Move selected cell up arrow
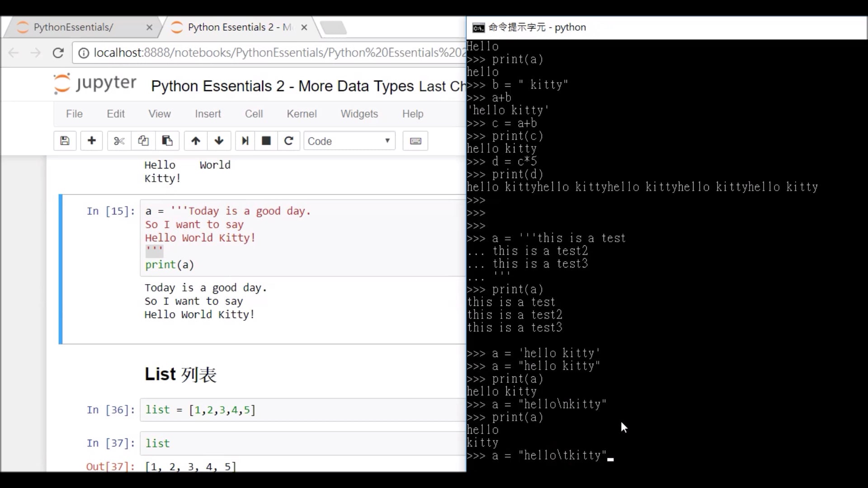The height and width of the screenshot is (488, 868). pyautogui.click(x=196, y=141)
